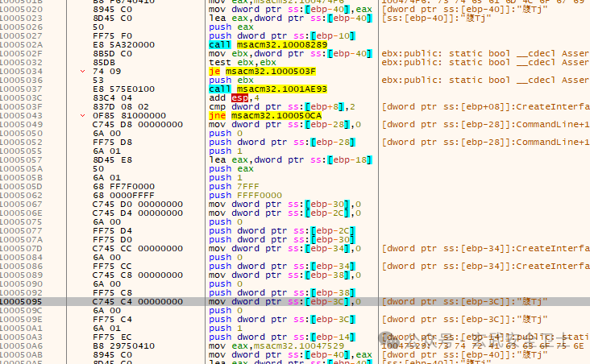Image resolution: width=590 pixels, height=364 pixels.
Task: Click the bytes 837D 08 02
Action: (120, 107)
